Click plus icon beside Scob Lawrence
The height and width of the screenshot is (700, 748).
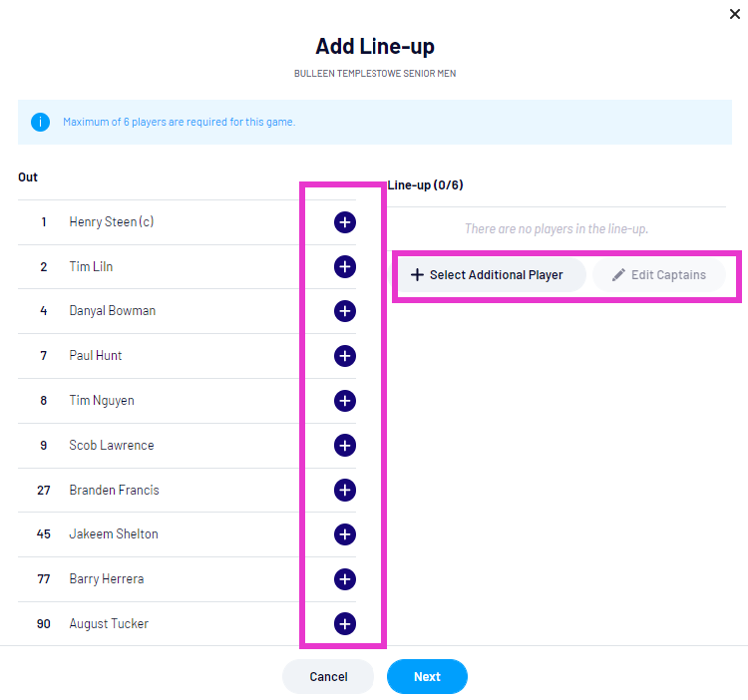coord(345,445)
